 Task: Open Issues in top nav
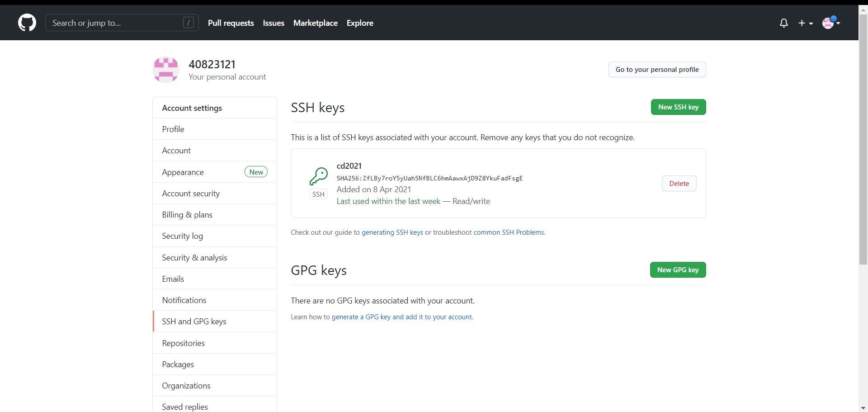point(274,23)
